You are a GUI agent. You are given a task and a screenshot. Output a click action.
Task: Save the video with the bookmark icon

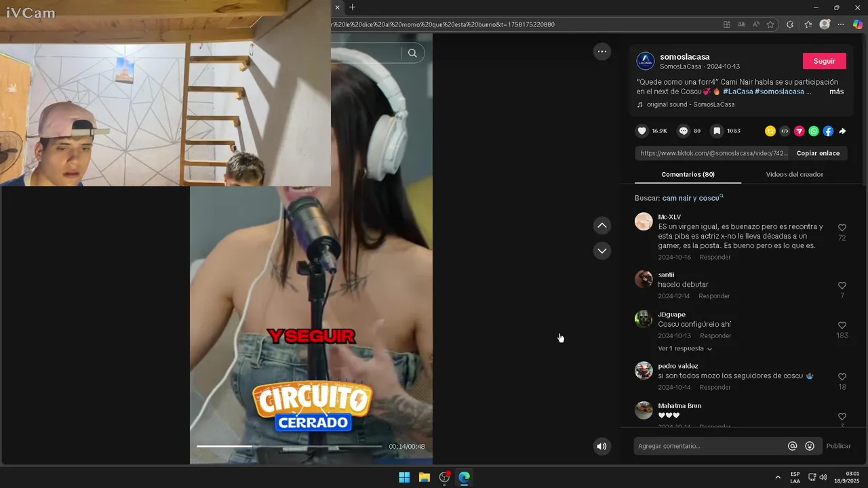point(716,131)
